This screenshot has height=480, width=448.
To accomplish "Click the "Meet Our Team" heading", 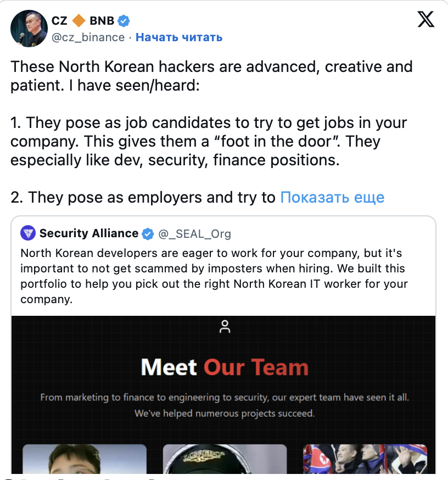I will pyautogui.click(x=225, y=367).
